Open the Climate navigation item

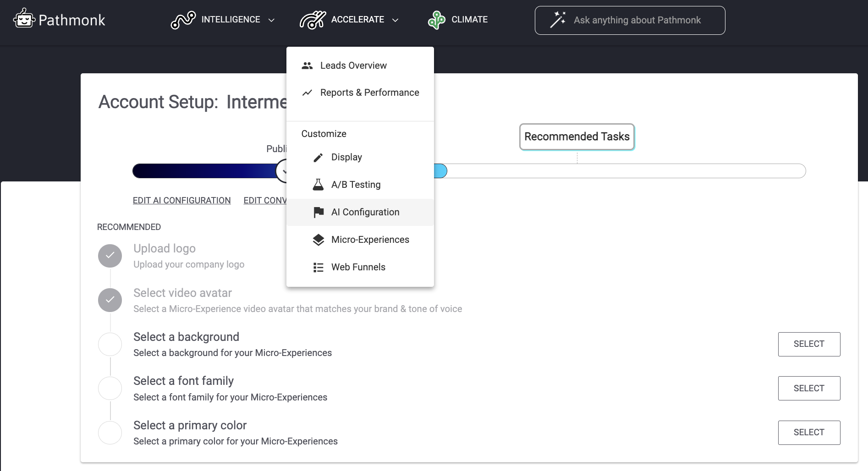[x=469, y=20]
